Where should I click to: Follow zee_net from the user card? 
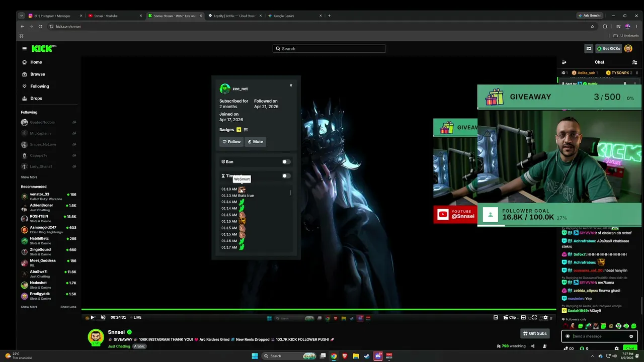pos(231,142)
